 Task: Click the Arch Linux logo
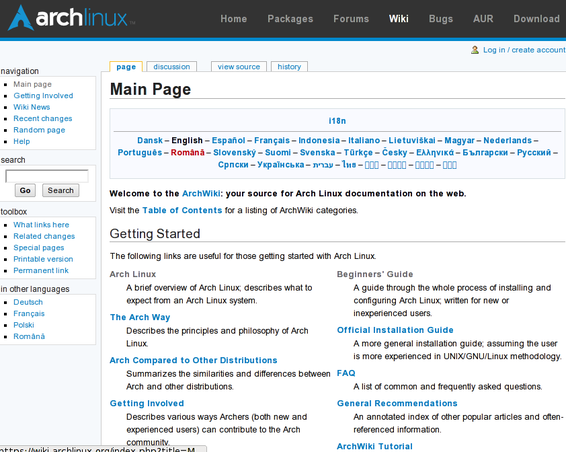pyautogui.click(x=71, y=18)
